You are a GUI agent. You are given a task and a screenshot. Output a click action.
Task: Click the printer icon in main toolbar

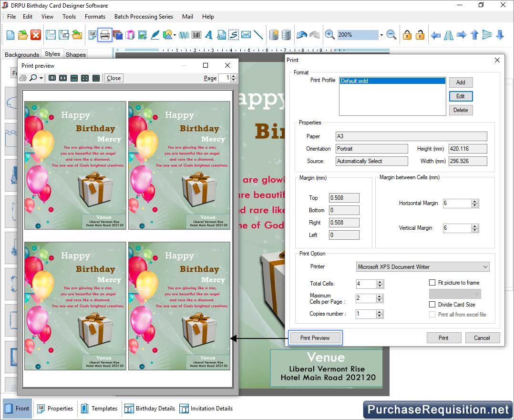[105, 35]
